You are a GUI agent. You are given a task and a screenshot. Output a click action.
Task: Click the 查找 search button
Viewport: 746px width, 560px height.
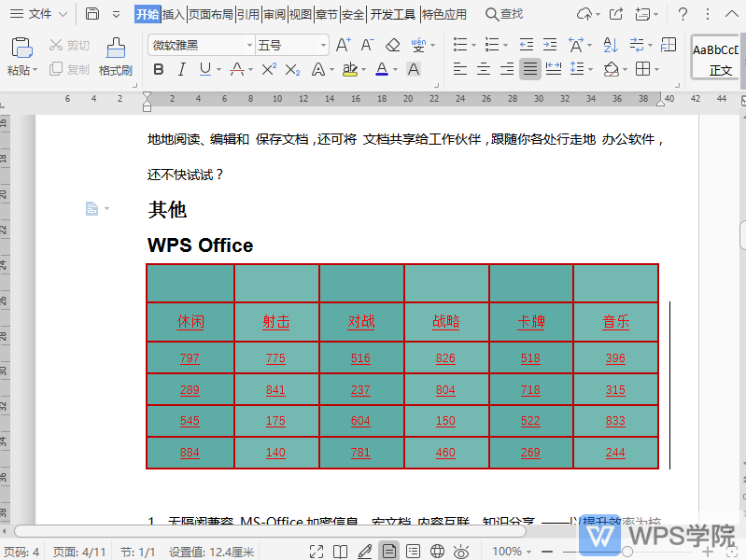(x=504, y=14)
